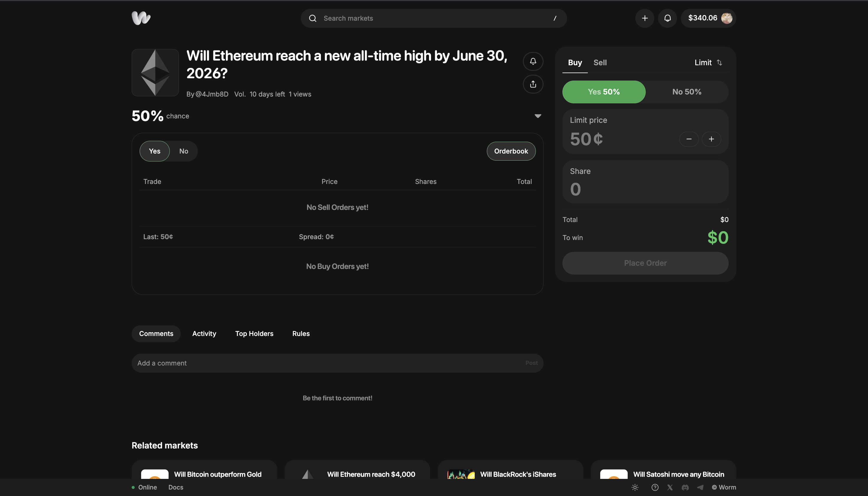
Task: Click the market title about Ethereum all-time high
Action: pyautogui.click(x=346, y=65)
